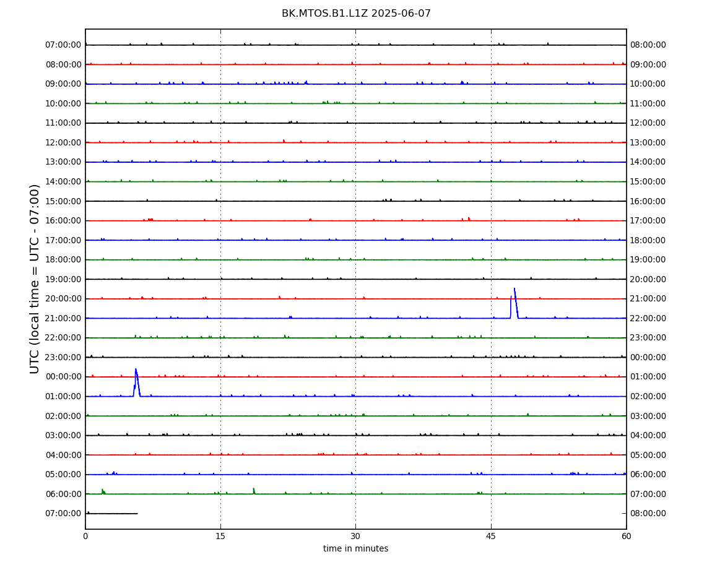Click the left-axis start time label 23:00:00

click(x=64, y=357)
